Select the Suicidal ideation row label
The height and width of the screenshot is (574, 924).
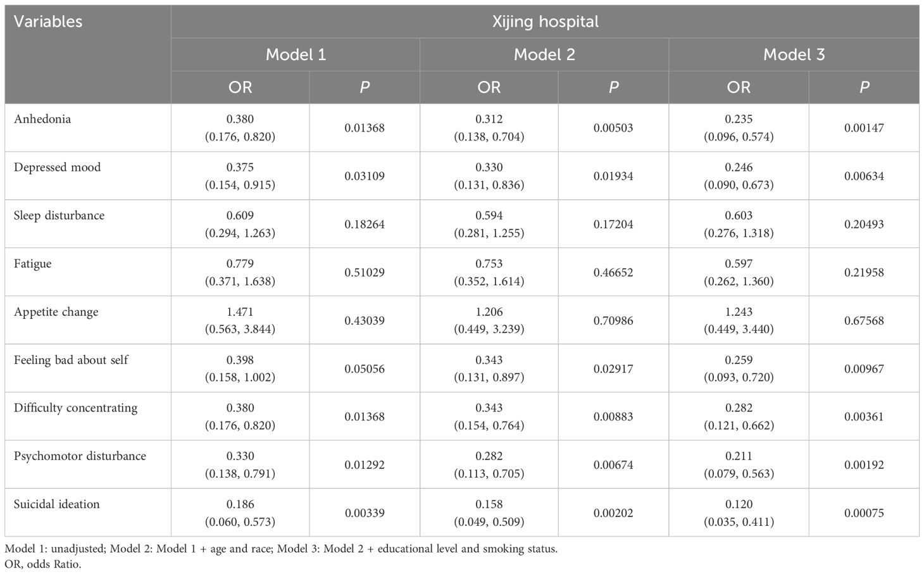[x=57, y=504]
